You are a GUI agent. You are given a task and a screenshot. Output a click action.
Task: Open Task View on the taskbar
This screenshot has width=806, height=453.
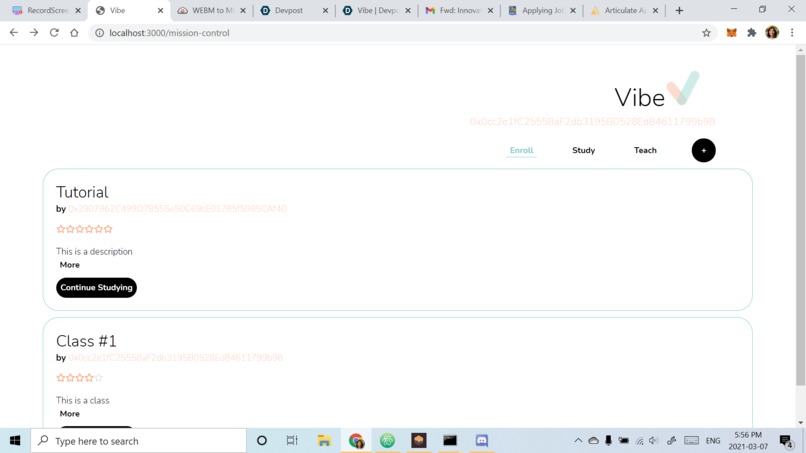(292, 441)
